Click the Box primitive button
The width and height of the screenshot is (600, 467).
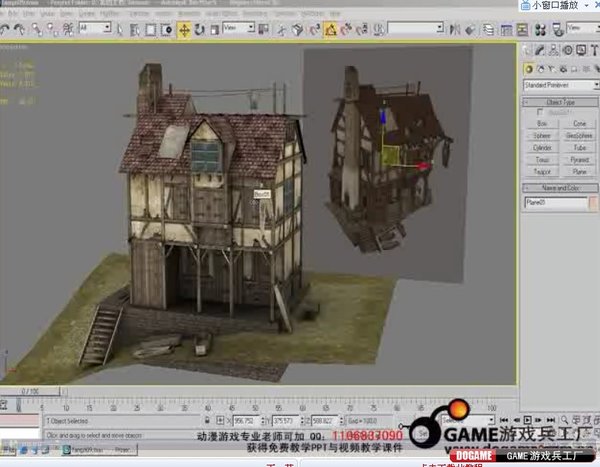point(542,123)
